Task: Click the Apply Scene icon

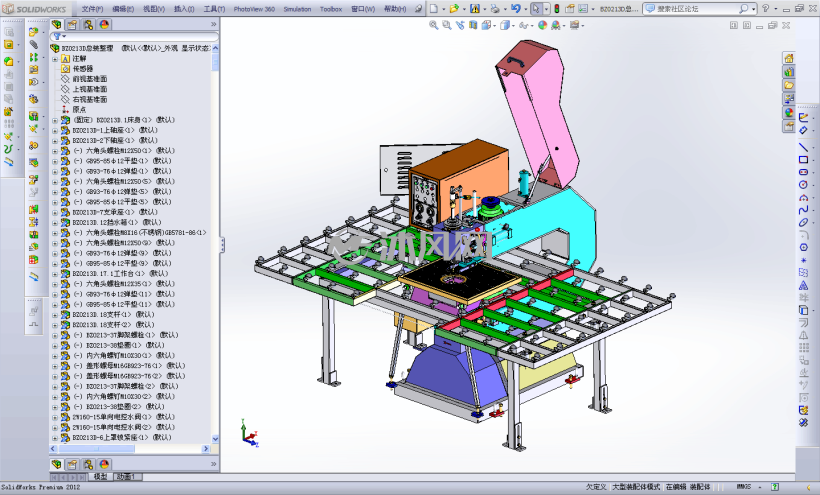Action: tap(555, 25)
